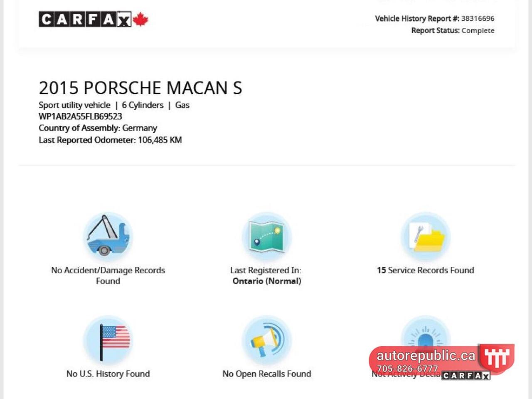The width and height of the screenshot is (532, 399).
Task: Click the map registration icon
Action: click(267, 236)
